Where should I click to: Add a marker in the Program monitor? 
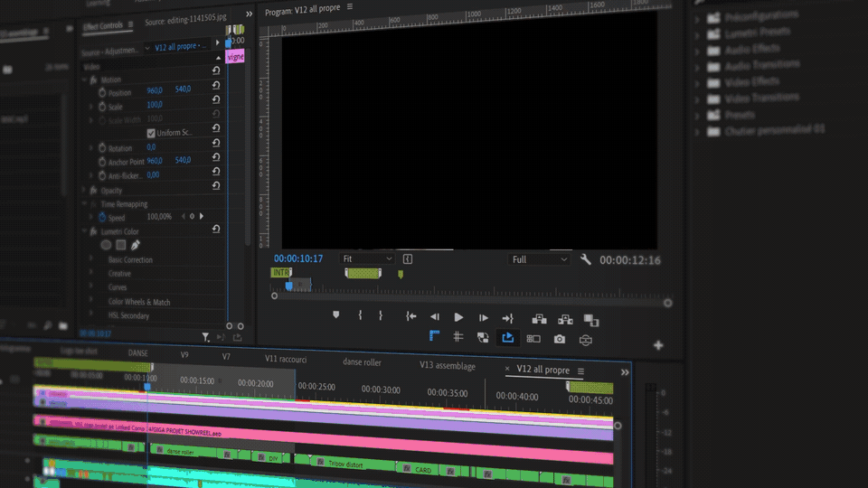pos(335,314)
